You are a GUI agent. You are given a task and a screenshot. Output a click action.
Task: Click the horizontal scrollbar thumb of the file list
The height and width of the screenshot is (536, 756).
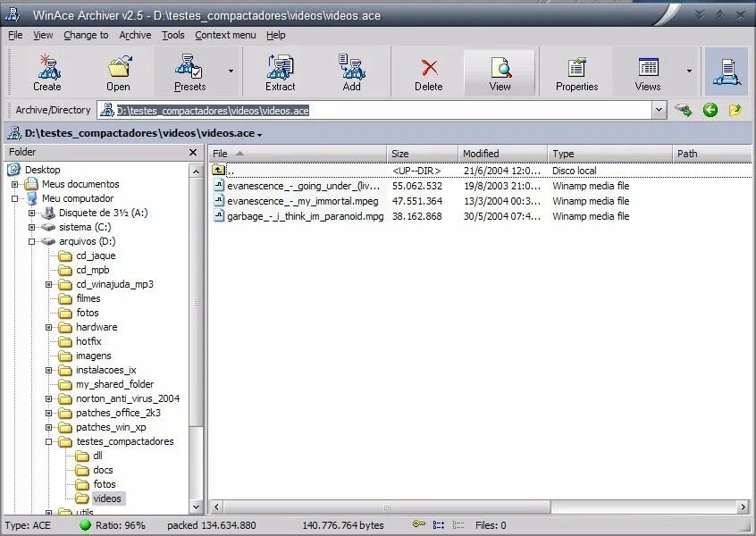point(387,507)
